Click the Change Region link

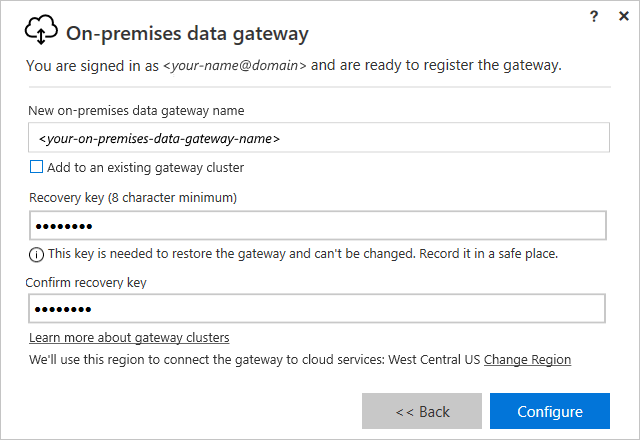(527, 359)
